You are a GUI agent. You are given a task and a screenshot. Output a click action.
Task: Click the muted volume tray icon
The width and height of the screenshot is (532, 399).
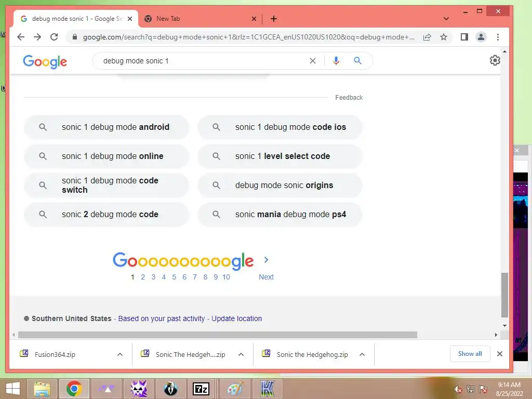point(458,390)
